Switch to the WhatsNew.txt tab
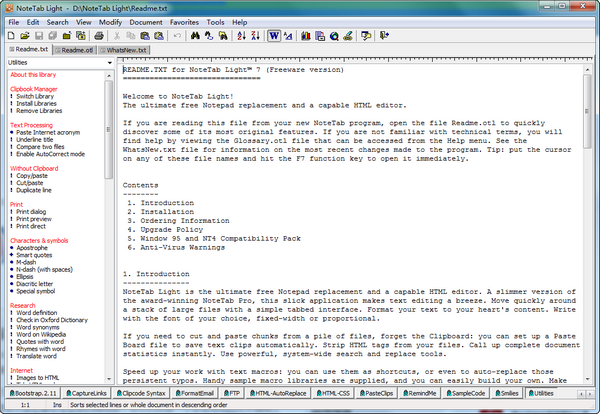Screen dimensions: 600x414 point(124,50)
